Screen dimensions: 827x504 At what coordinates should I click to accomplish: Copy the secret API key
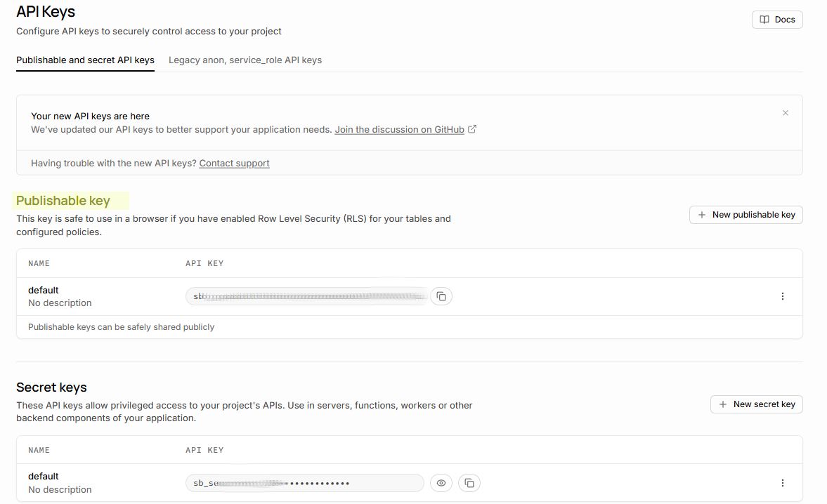coord(469,483)
